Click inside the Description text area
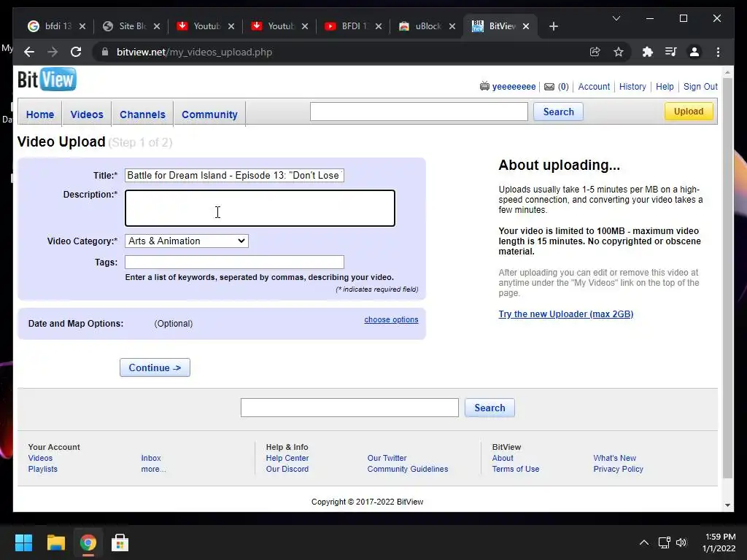This screenshot has width=747, height=560. tap(260, 208)
